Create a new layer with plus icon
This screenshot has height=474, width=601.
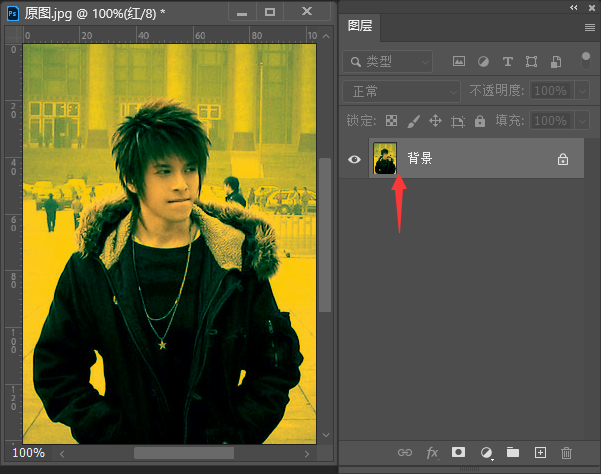pyautogui.click(x=540, y=453)
